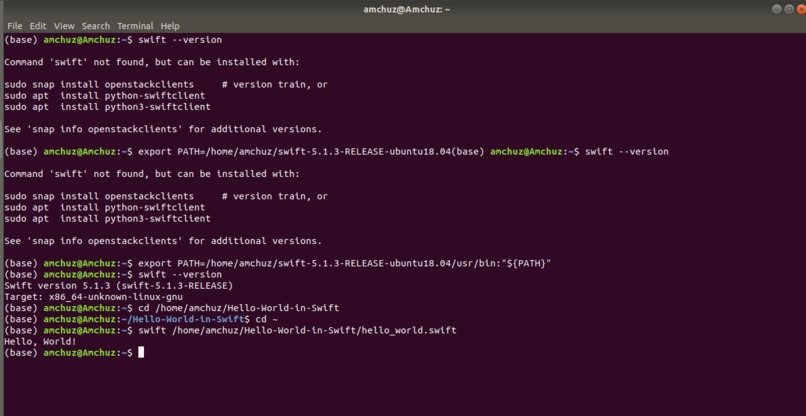Click 'Swift version 5.1.3 (swift-5.1.3-RELEASE)' line
This screenshot has height=416, width=806.
(119, 285)
